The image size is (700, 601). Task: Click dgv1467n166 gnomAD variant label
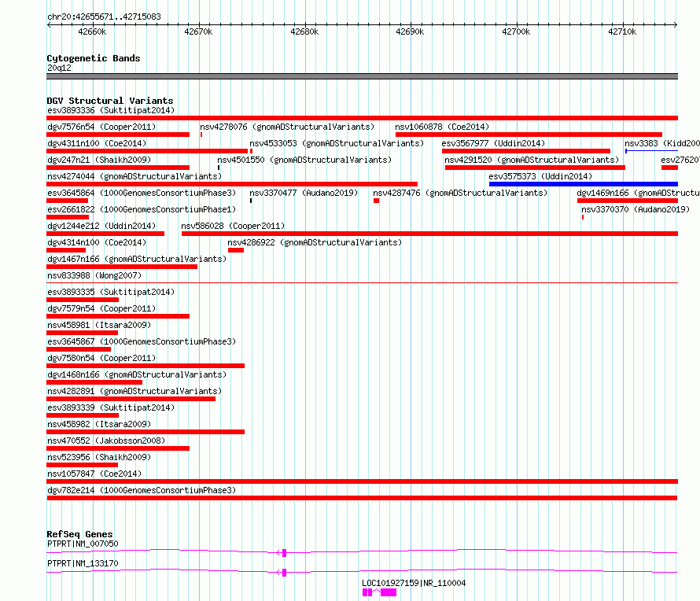[137, 259]
